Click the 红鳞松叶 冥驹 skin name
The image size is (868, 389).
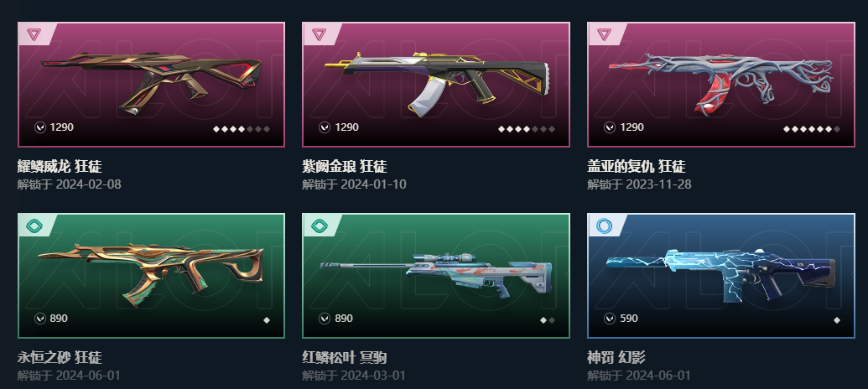(x=345, y=357)
